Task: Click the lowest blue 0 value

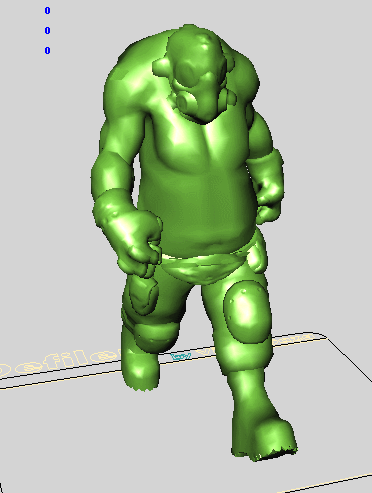Action: coord(47,51)
